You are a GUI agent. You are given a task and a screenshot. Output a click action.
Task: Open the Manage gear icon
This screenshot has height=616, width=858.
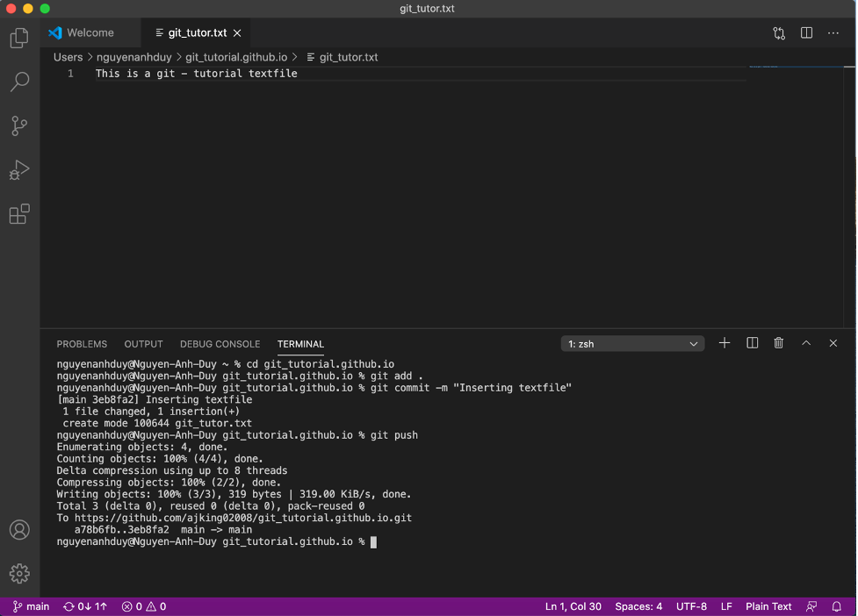pyautogui.click(x=19, y=573)
